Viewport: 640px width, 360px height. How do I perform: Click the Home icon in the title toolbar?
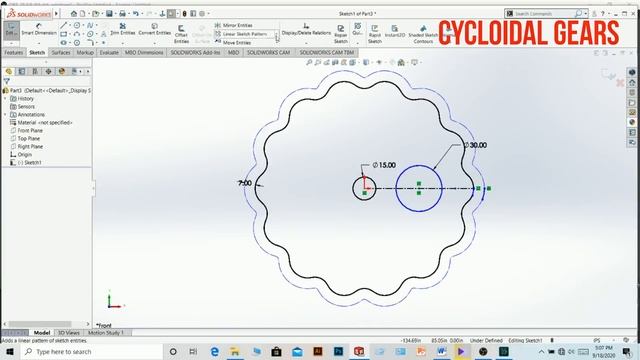[74, 13]
